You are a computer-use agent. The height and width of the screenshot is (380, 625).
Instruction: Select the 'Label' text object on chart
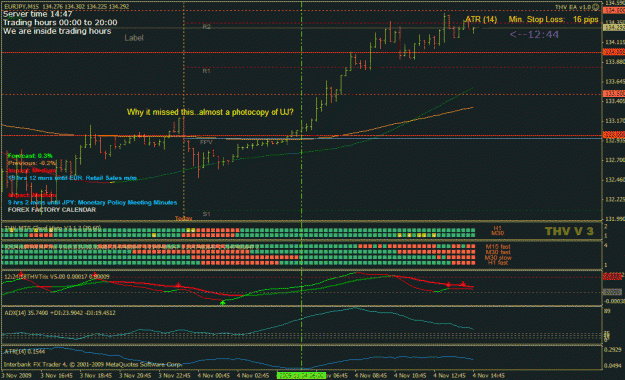coord(134,38)
